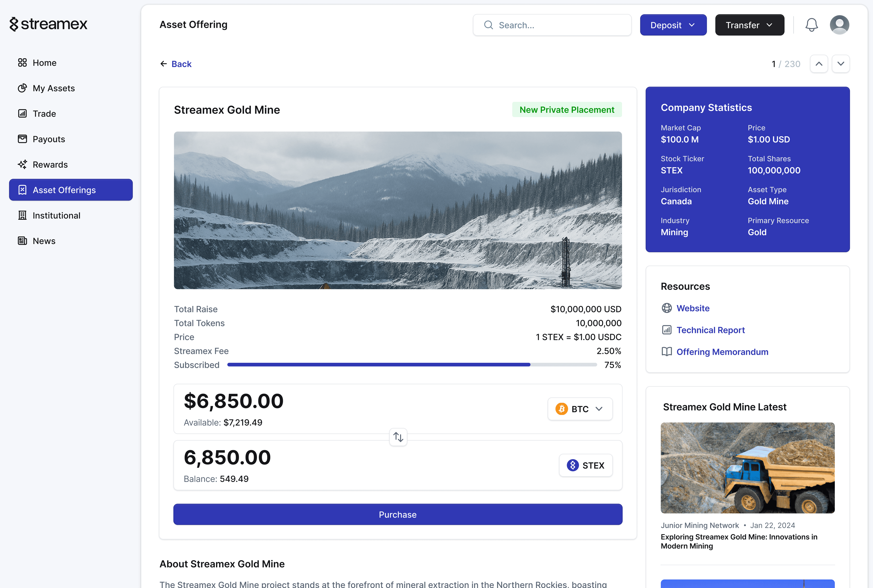The image size is (873, 588).
Task: Click the Junior Mining Network source text
Action: [x=700, y=525]
